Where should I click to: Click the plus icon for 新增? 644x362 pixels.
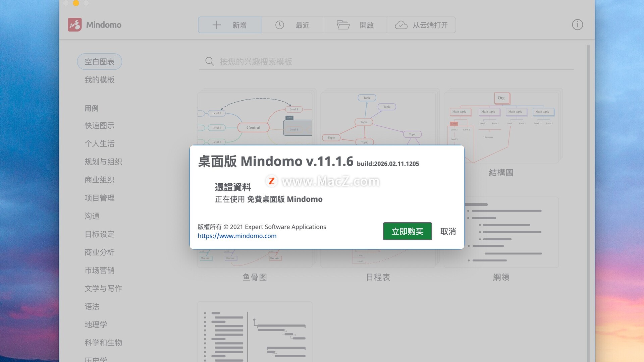pyautogui.click(x=217, y=25)
